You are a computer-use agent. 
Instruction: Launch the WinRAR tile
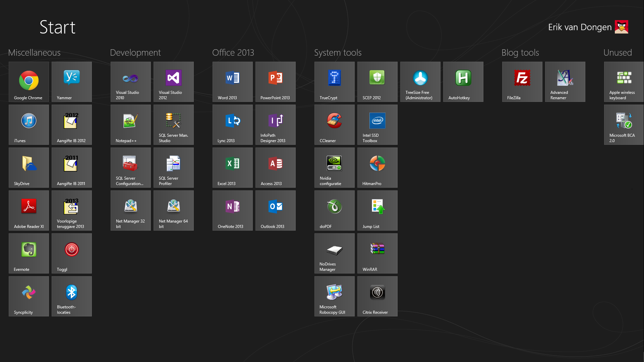377,253
